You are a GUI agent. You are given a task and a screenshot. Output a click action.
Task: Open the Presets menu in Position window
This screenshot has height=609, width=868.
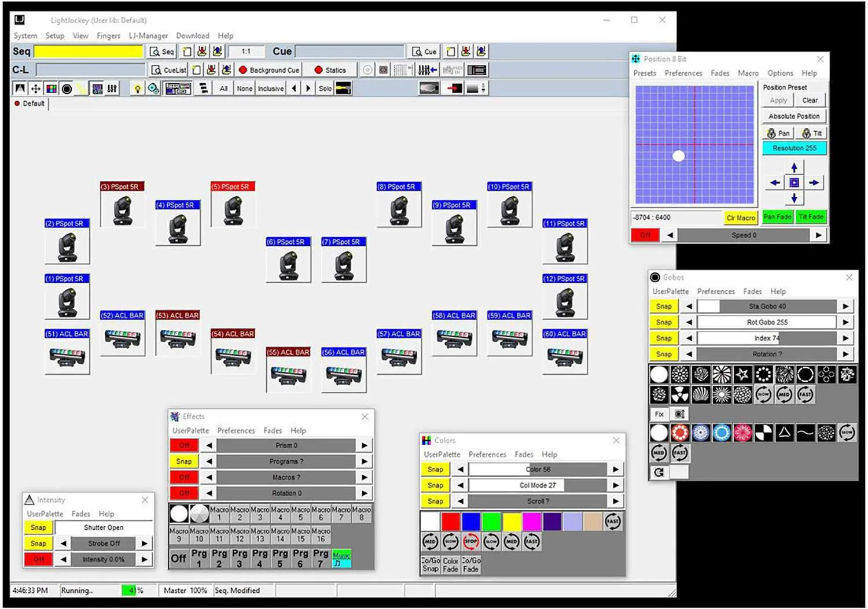click(645, 73)
